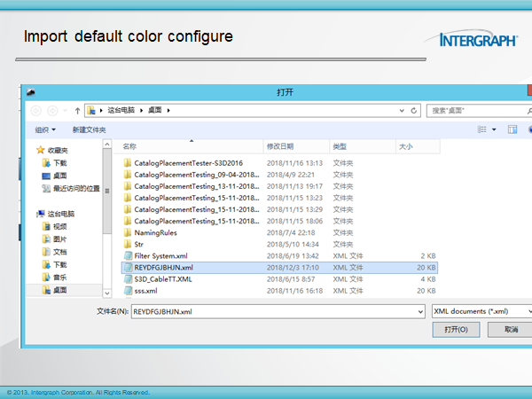Select 这台电脑 in navigation pane
Image resolution: width=532 pixels, height=399 pixels.
click(x=56, y=214)
